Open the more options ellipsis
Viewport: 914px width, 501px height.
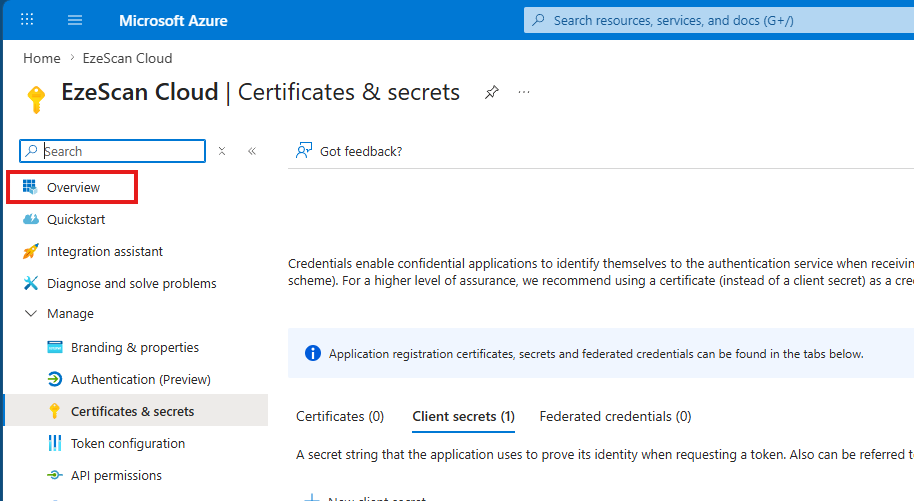click(524, 92)
